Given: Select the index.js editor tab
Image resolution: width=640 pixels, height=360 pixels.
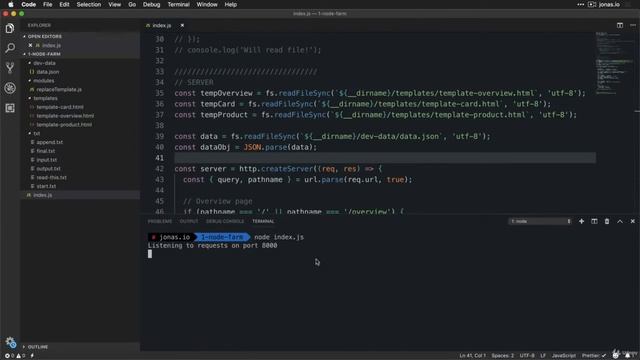Looking at the screenshot, I should coord(162,25).
